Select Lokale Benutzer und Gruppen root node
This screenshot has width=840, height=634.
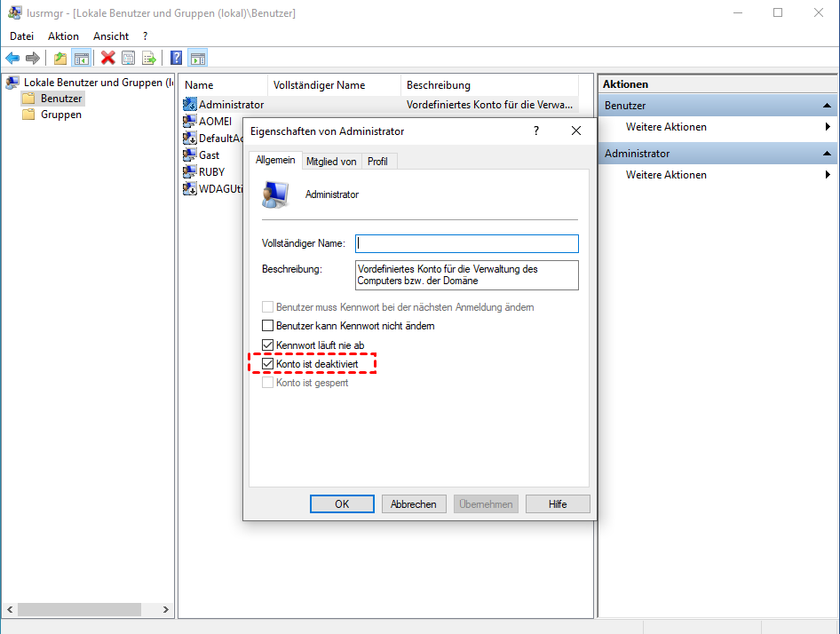pyautogui.click(x=99, y=83)
